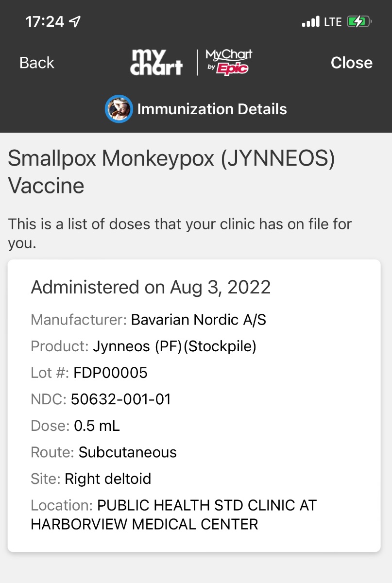392x583 pixels.
Task: Select the NDC 50632-001-01 value
Action: (x=121, y=399)
